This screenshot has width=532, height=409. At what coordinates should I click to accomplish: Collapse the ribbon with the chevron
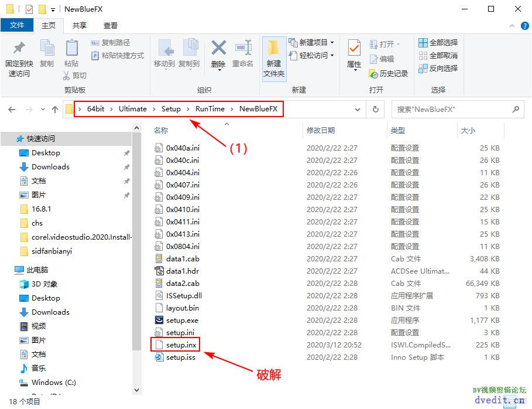point(512,26)
